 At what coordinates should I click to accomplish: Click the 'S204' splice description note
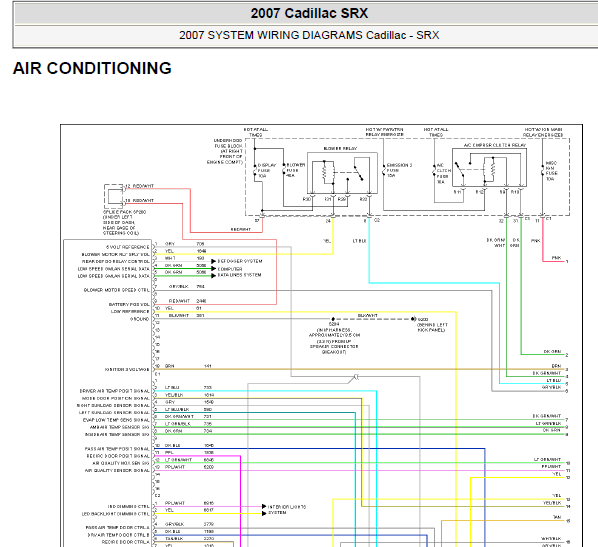(x=334, y=338)
